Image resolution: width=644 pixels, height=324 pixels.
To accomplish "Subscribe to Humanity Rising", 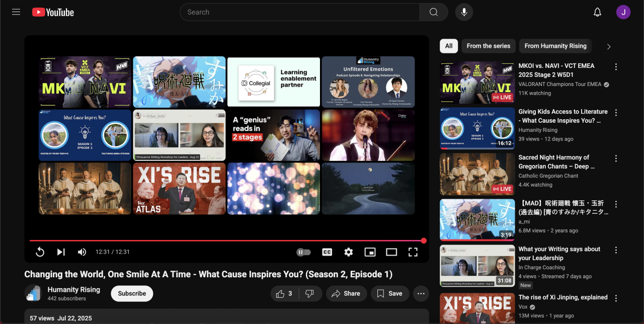I will click(x=132, y=293).
